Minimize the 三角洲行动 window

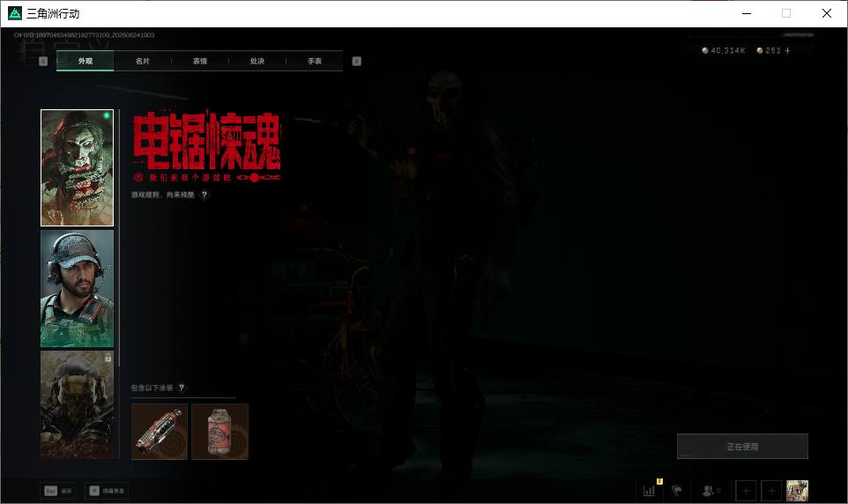click(747, 13)
